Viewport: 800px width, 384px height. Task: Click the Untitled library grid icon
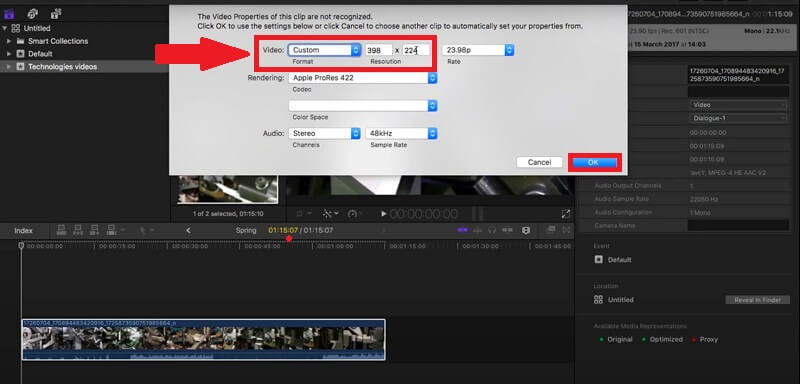point(16,29)
